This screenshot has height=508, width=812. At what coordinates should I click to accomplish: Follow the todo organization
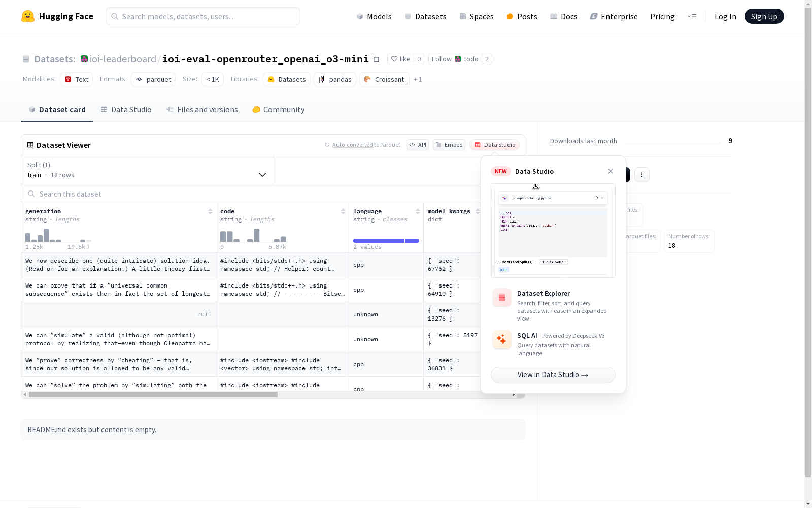tap(455, 59)
